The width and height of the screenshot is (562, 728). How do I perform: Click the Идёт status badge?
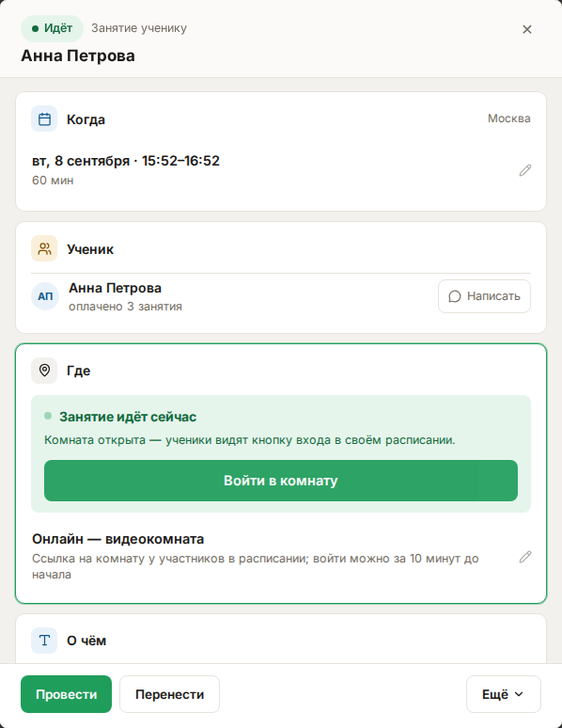(52, 28)
